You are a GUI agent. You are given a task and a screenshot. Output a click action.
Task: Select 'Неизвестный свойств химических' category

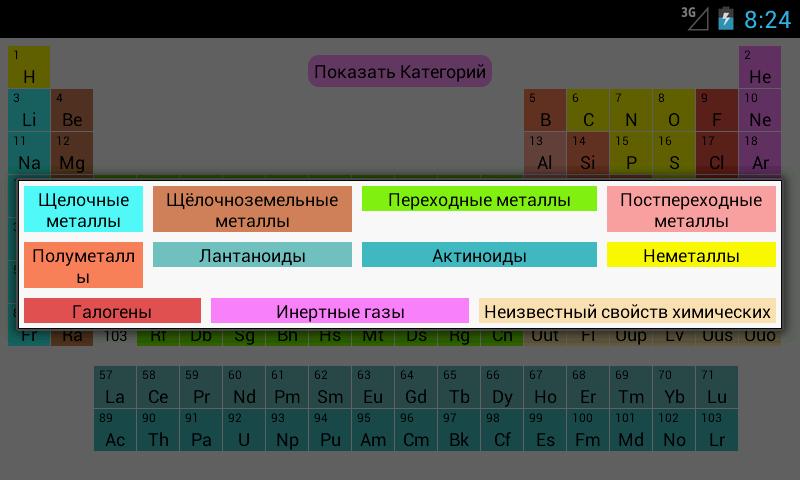coord(627,311)
